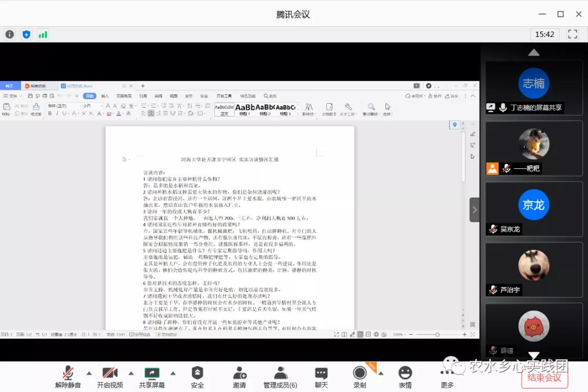Click the 邀请 invite icon
The height and width of the screenshot is (392, 588).
tap(239, 377)
